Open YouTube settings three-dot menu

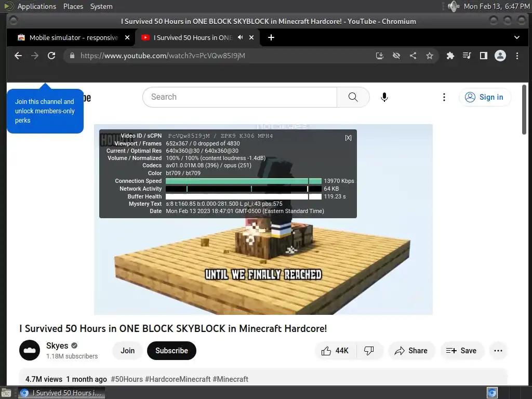[x=444, y=97]
